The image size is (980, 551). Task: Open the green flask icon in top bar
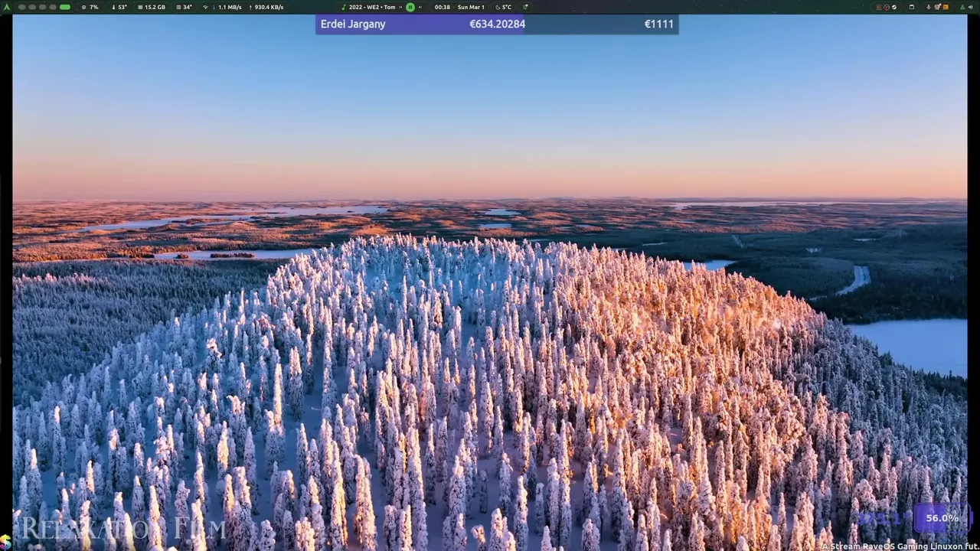click(962, 7)
